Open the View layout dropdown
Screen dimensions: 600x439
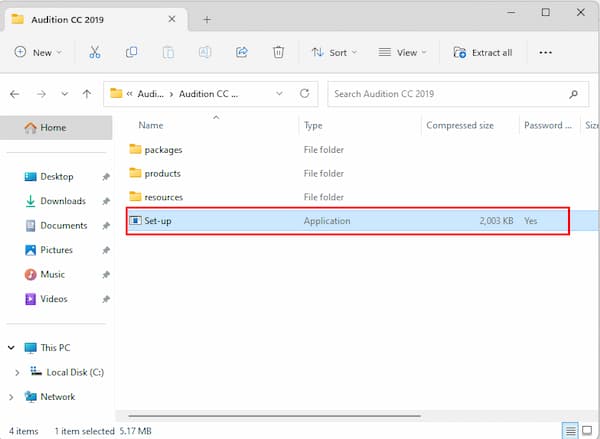(402, 52)
